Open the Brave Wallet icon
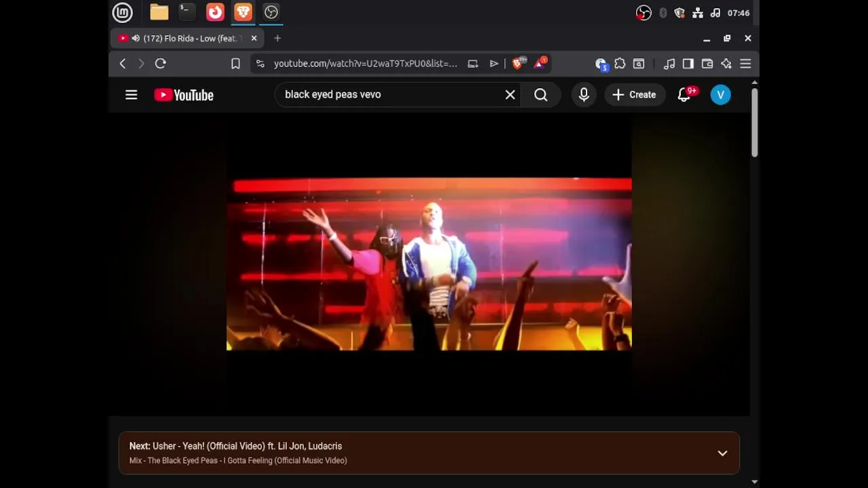 [x=707, y=64]
